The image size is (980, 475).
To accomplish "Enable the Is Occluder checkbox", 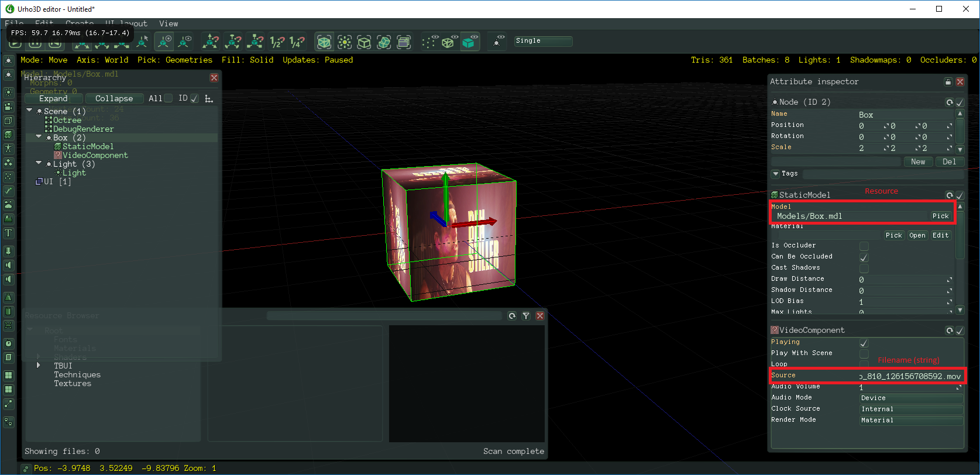I will (864, 246).
